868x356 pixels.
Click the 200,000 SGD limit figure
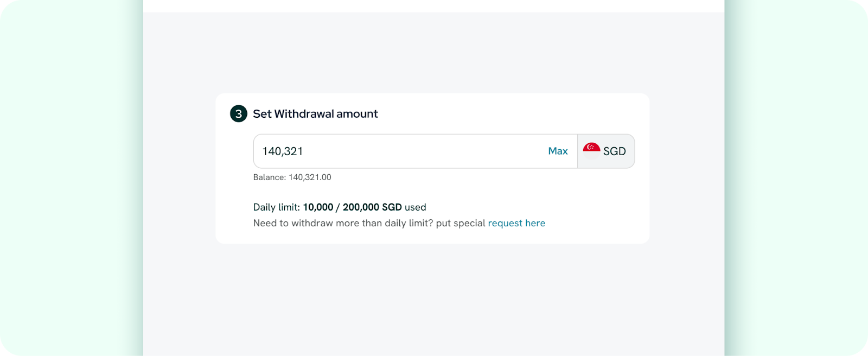(372, 207)
